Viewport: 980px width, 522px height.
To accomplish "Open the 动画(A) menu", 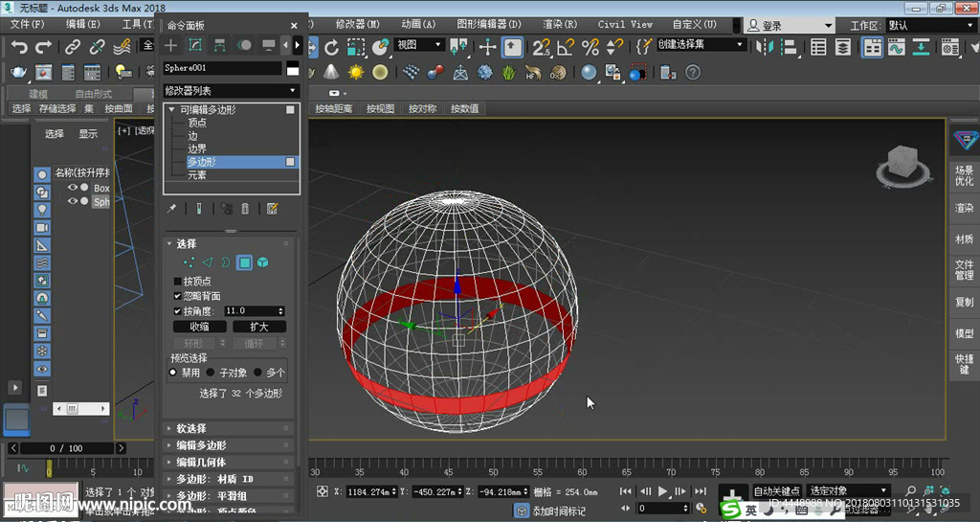I will pos(418,24).
